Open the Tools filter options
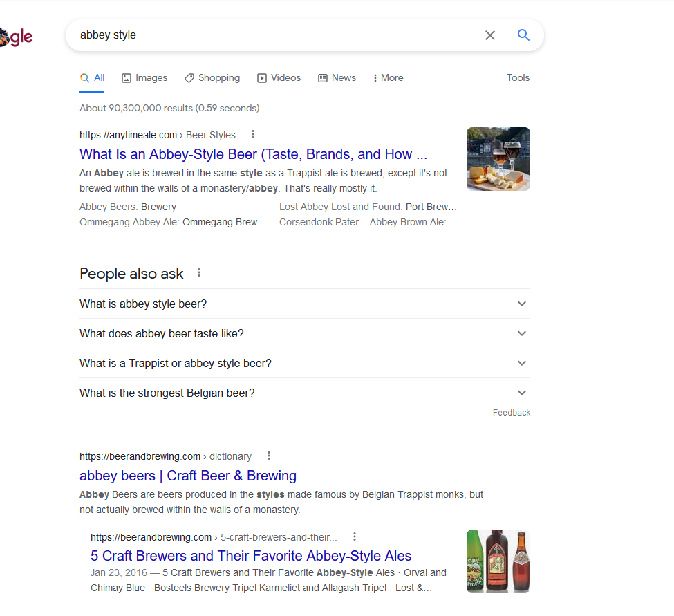 click(x=518, y=78)
